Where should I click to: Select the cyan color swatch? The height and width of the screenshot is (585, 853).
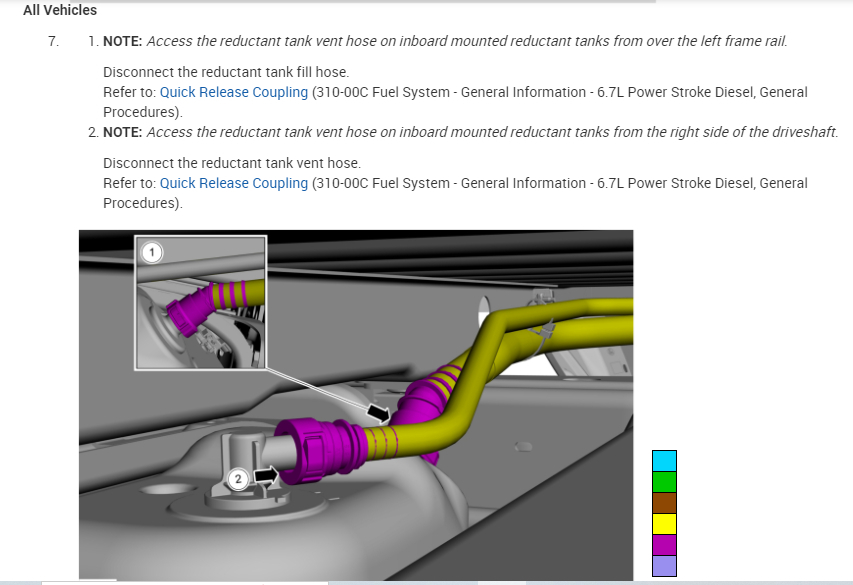[664, 461]
